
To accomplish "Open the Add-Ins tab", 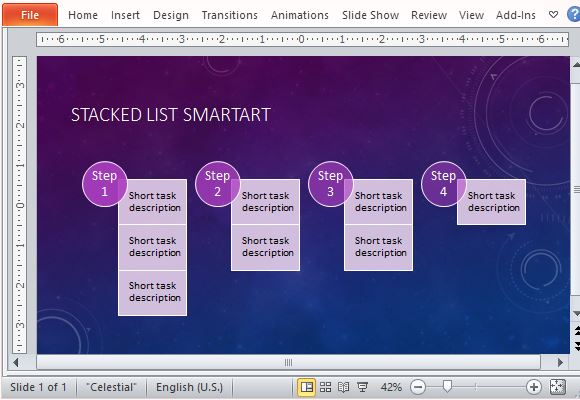I will 516,15.
